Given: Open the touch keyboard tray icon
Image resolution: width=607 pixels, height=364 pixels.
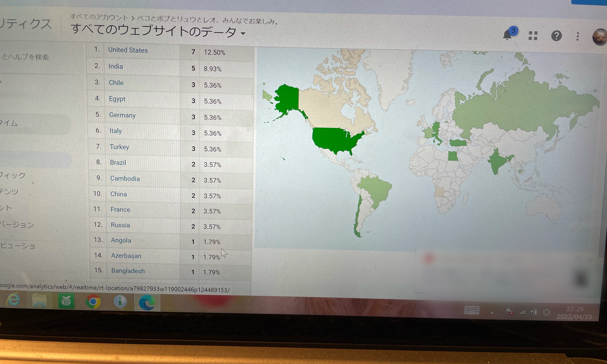Looking at the screenshot, I should pyautogui.click(x=472, y=310).
